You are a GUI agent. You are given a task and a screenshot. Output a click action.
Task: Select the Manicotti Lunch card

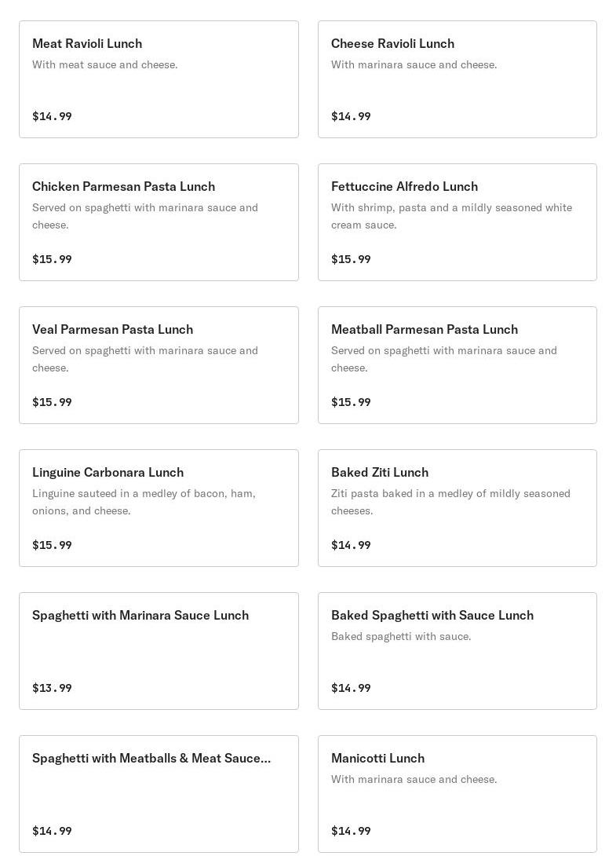coord(457,794)
